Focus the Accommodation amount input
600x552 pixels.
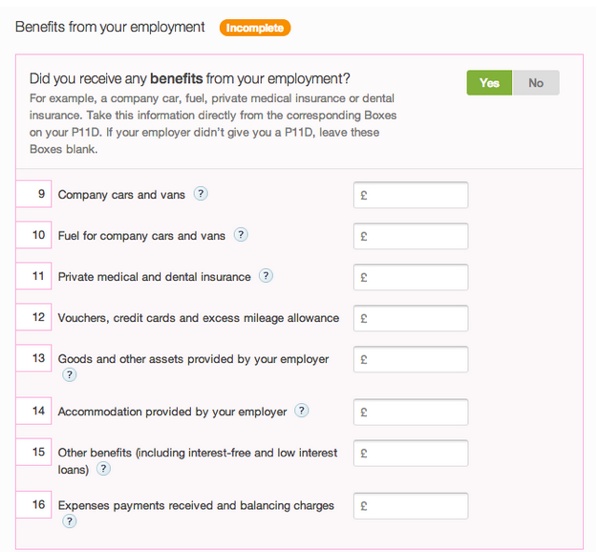coord(411,411)
